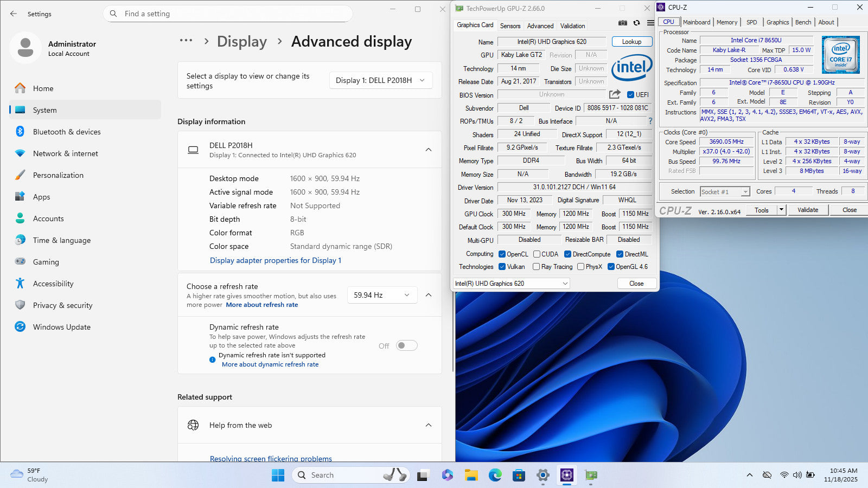Open Display adapter properties for Display 1

coord(276,260)
